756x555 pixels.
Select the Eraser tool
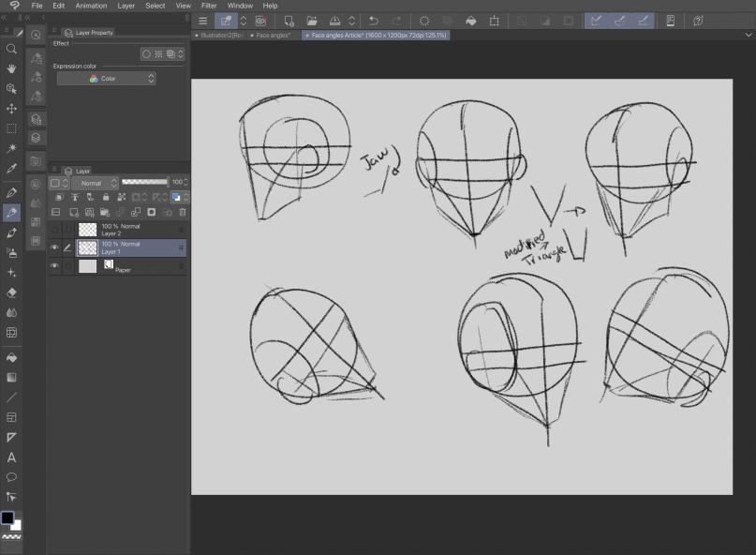tap(11, 292)
